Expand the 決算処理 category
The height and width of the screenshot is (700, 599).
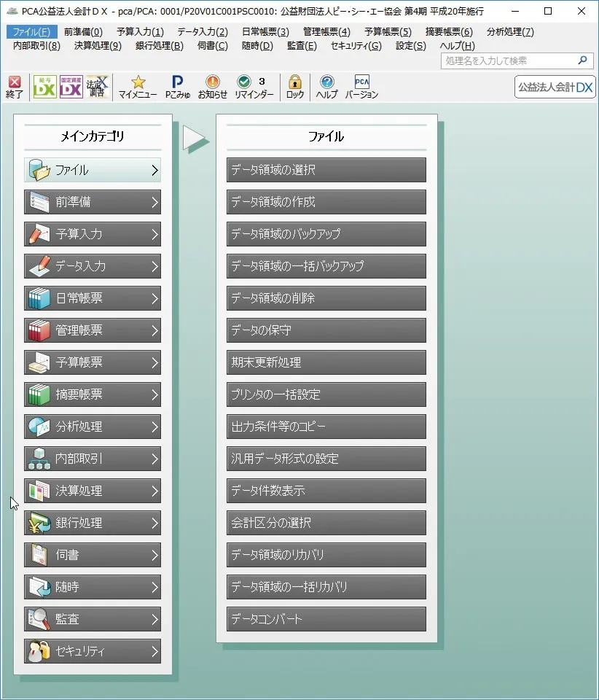93,491
